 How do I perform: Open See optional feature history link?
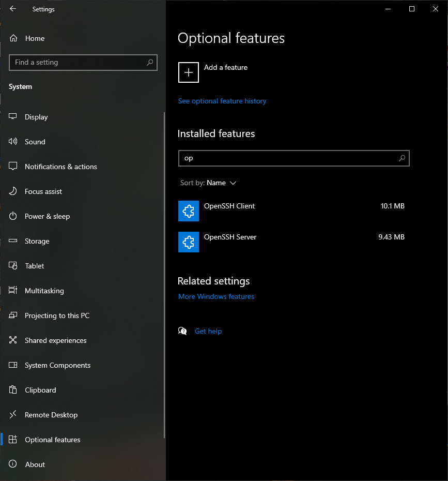point(222,101)
